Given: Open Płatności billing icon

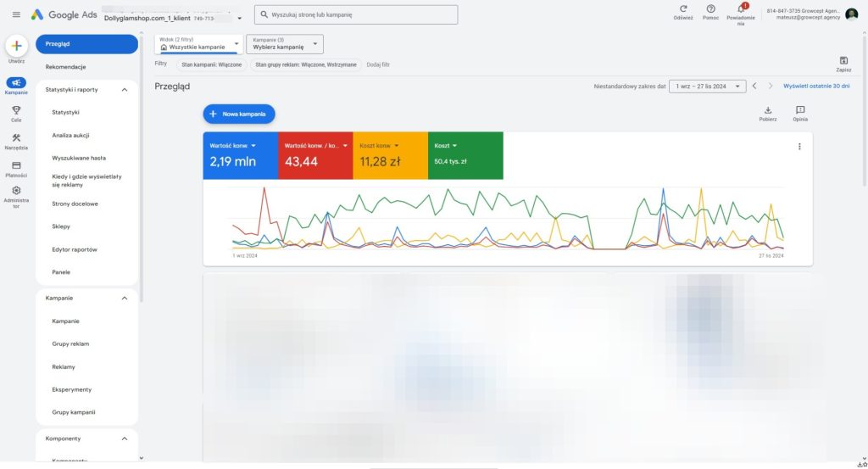Looking at the screenshot, I should [16, 165].
